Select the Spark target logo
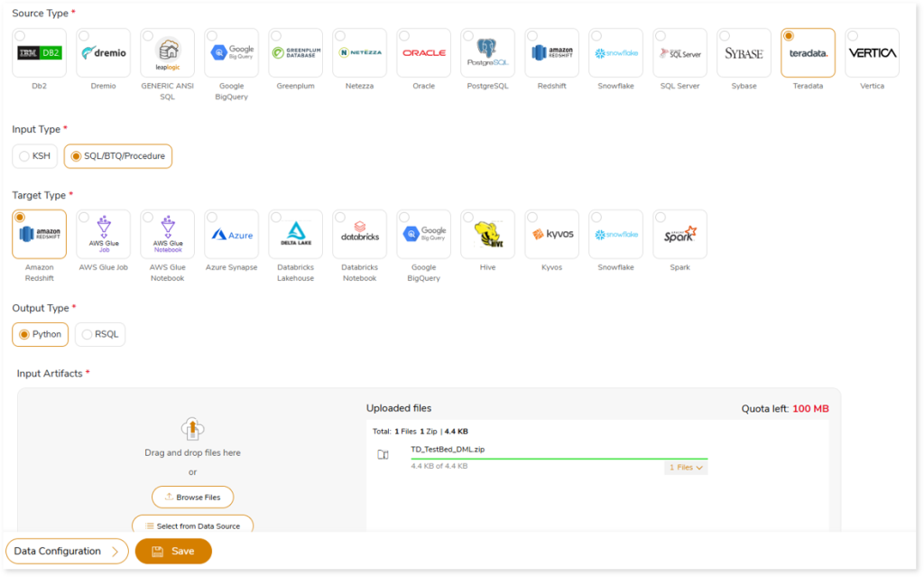Screen dimensions: 924x577 (679, 235)
